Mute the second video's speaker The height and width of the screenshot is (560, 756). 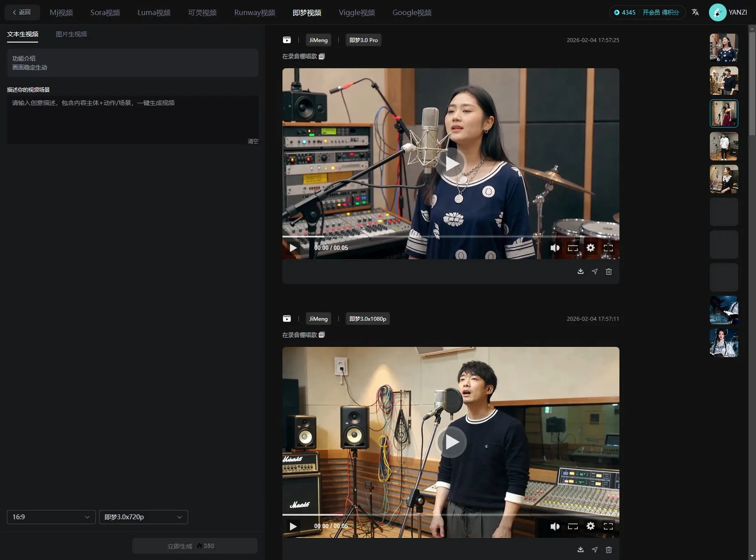click(555, 526)
